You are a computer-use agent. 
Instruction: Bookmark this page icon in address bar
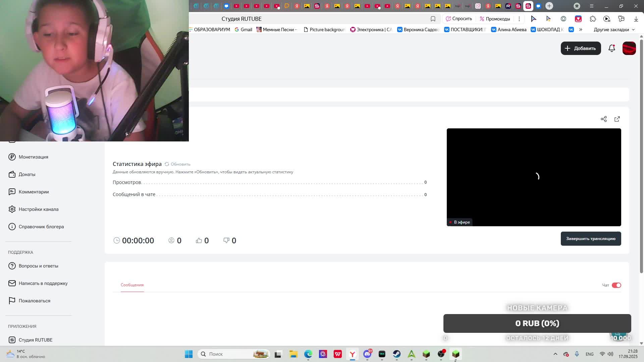433,19
